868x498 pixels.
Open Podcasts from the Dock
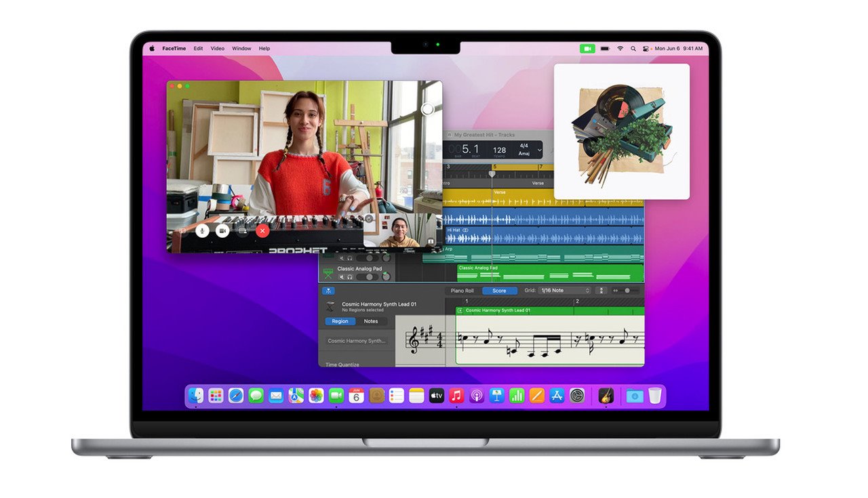(477, 396)
